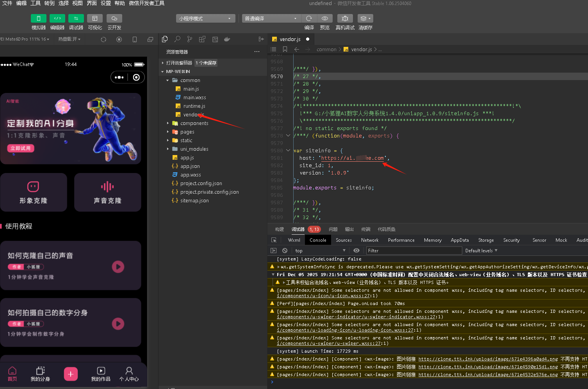Click the compile refresh icon

309,18
